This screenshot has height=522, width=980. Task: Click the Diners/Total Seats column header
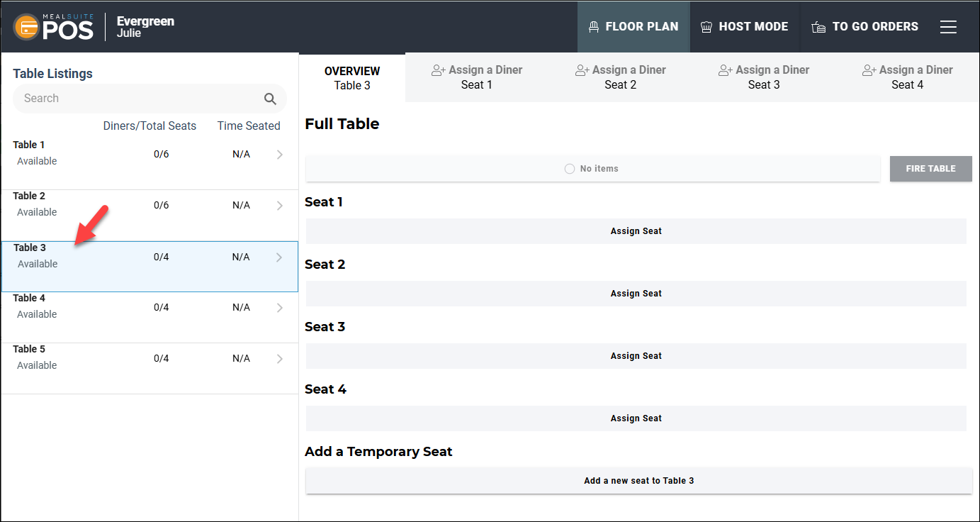click(150, 126)
